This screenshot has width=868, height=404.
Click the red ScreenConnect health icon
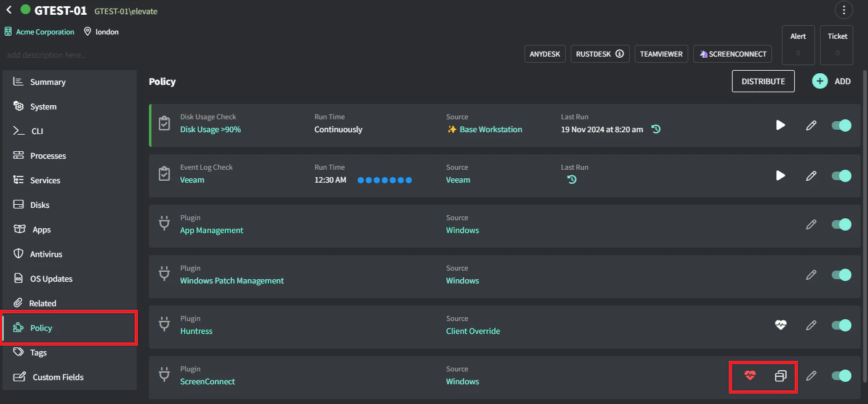tap(750, 375)
